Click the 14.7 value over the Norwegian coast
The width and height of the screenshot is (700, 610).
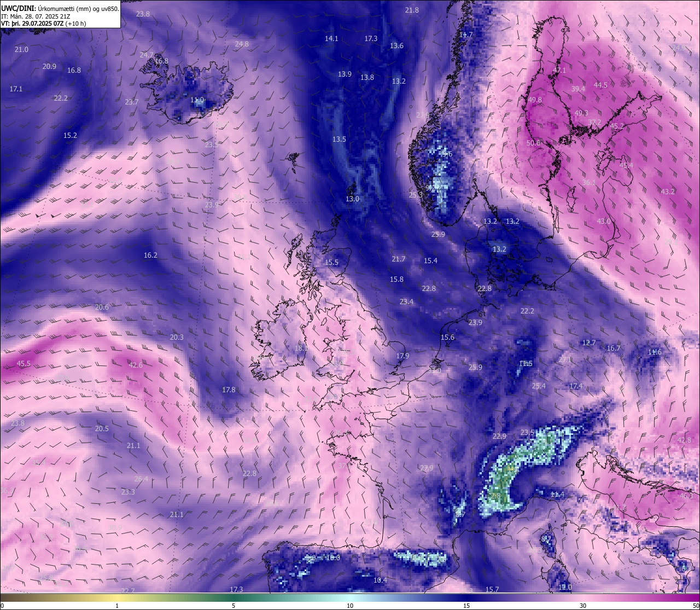tap(465, 34)
